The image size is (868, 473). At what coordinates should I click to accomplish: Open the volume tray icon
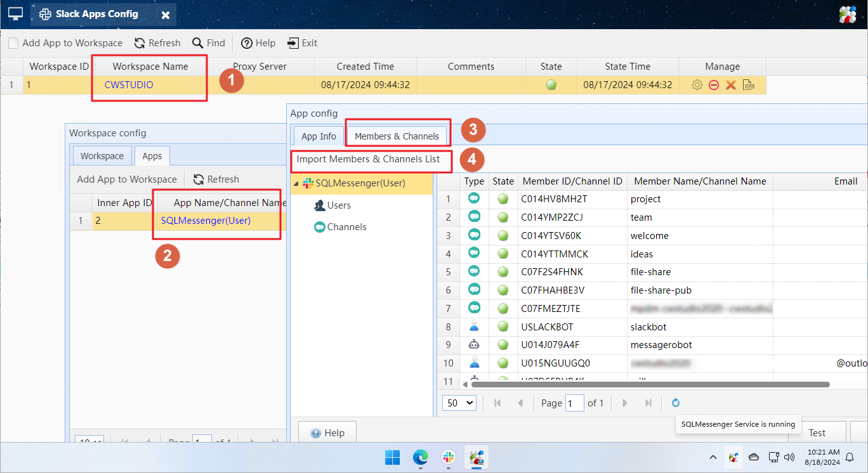[x=790, y=457]
